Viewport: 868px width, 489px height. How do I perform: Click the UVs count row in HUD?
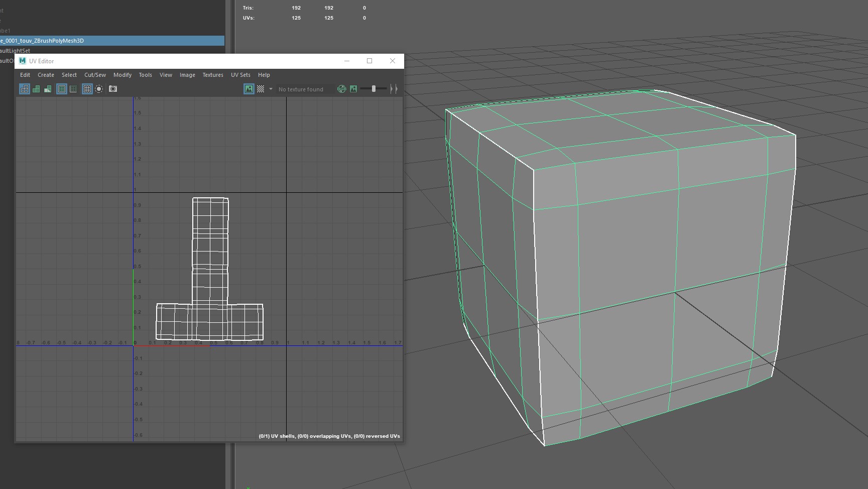point(305,18)
